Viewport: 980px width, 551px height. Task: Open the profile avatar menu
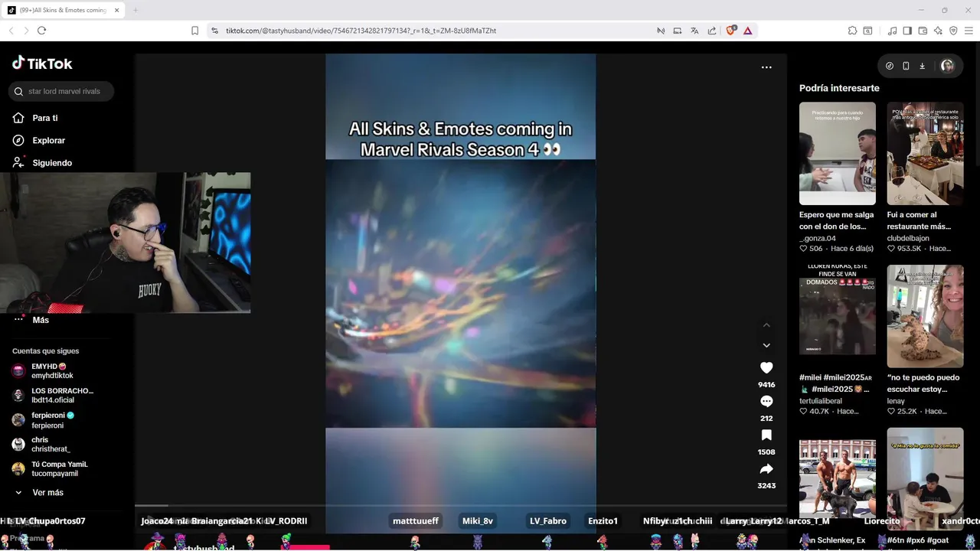click(x=947, y=66)
